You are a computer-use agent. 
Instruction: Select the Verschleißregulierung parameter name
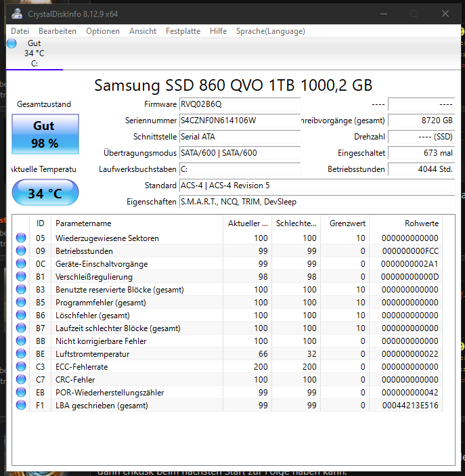pos(94,277)
